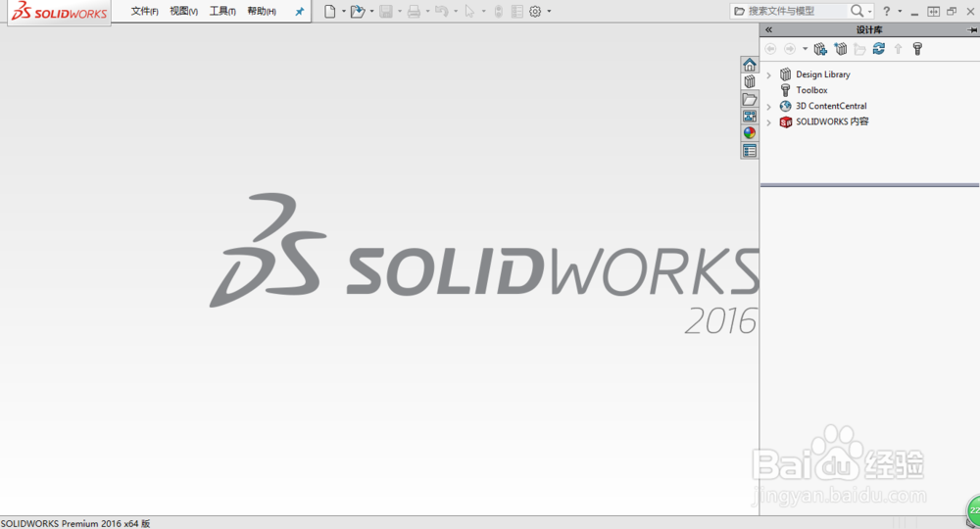Viewport: 980px width, 529px height.
Task: Click the SOLIDWORKS logo in the title bar
Action: pyautogui.click(x=60, y=11)
